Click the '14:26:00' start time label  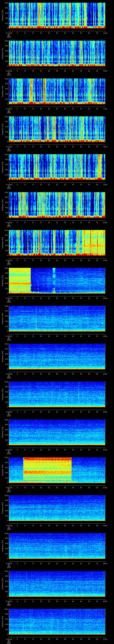click(x=9, y=487)
